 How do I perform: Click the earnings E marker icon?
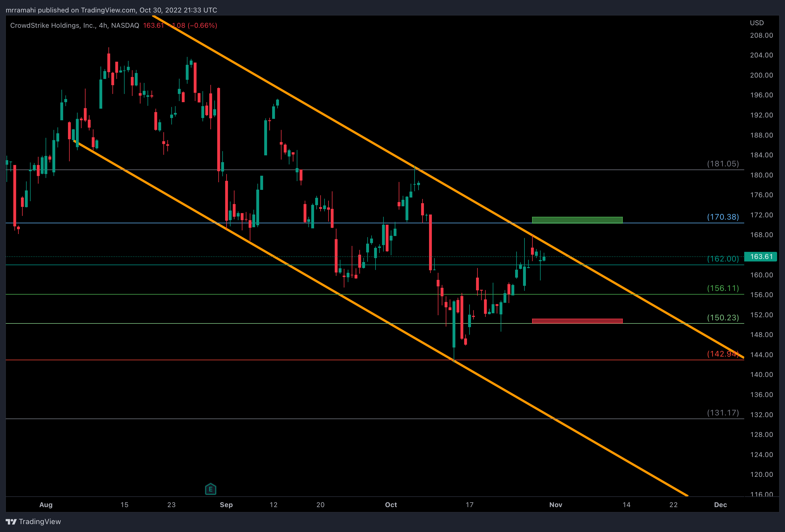tap(210, 489)
